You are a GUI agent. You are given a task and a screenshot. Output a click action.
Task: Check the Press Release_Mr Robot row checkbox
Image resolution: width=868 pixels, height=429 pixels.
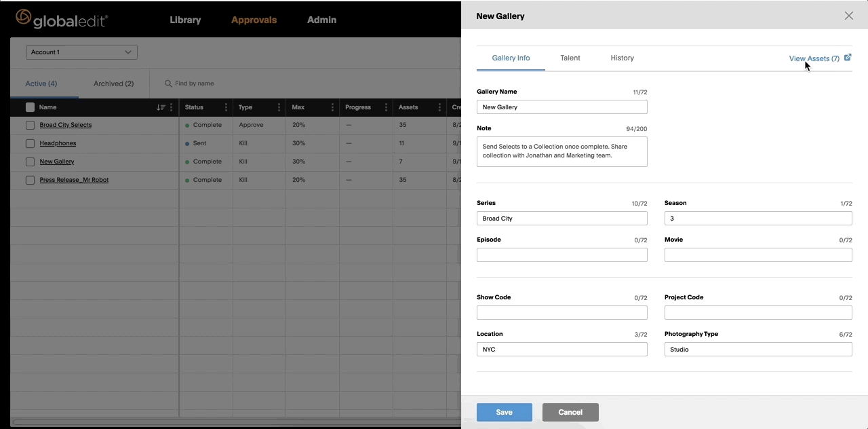coord(30,180)
